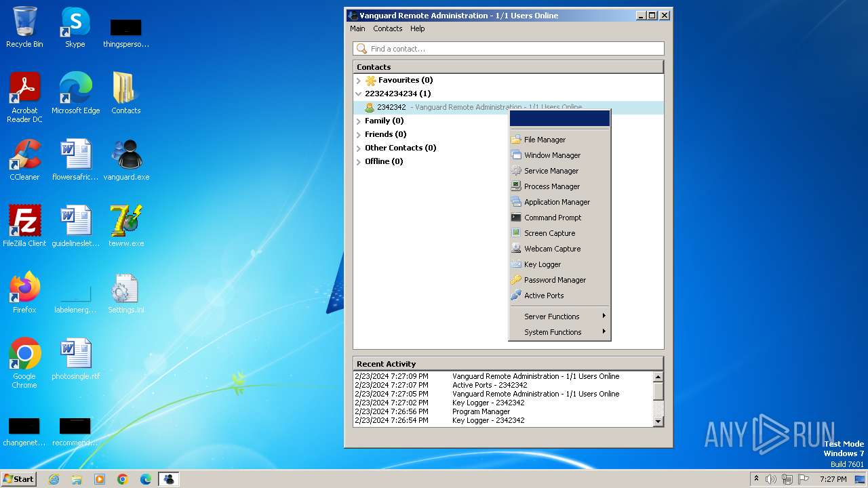The image size is (868, 488).
Task: Open Google Chrome desktop shortcut
Action: [x=24, y=363]
